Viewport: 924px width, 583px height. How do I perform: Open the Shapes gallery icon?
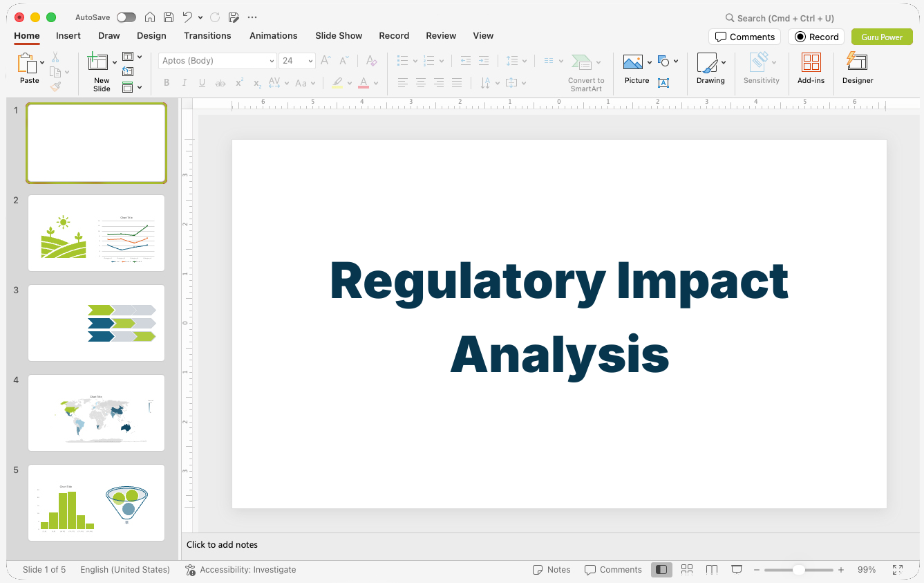click(663, 61)
